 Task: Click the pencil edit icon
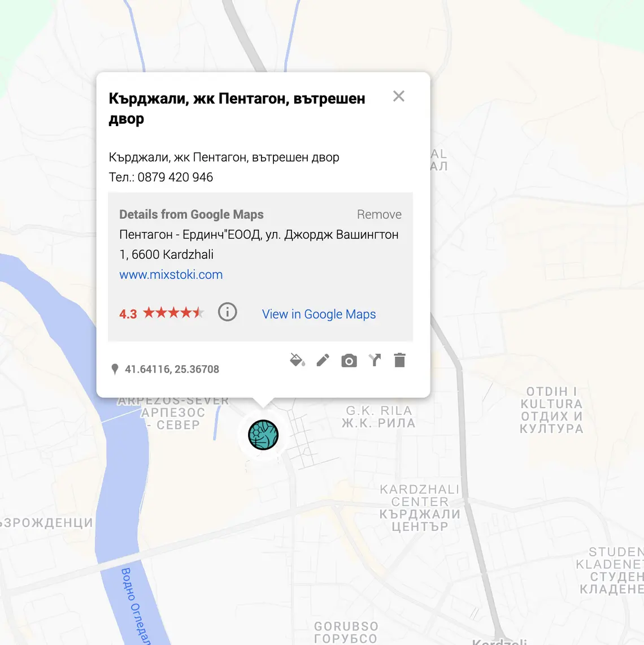tap(323, 360)
